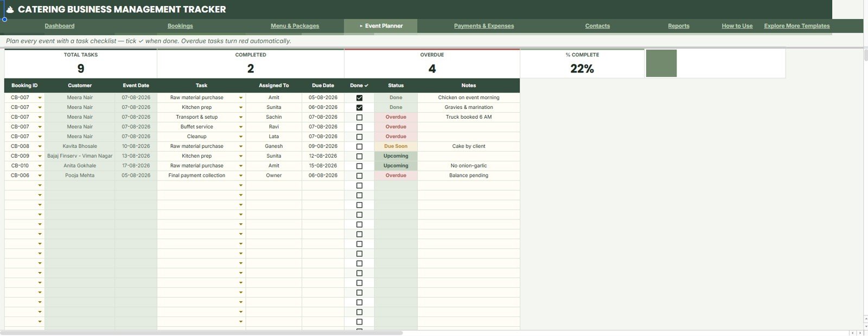Open the Menu & Packages tab
This screenshot has width=868, height=336.
coord(295,26)
